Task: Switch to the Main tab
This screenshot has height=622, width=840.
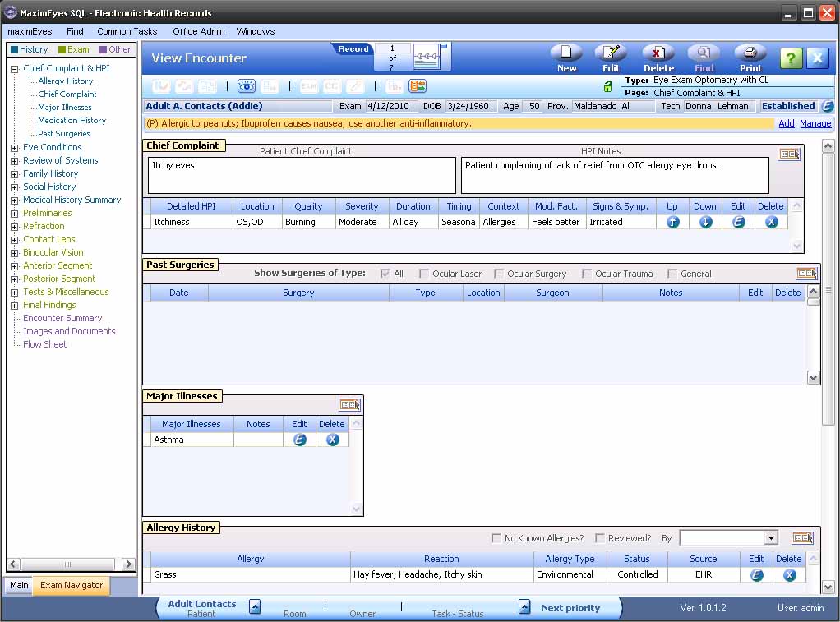Action: (x=19, y=585)
